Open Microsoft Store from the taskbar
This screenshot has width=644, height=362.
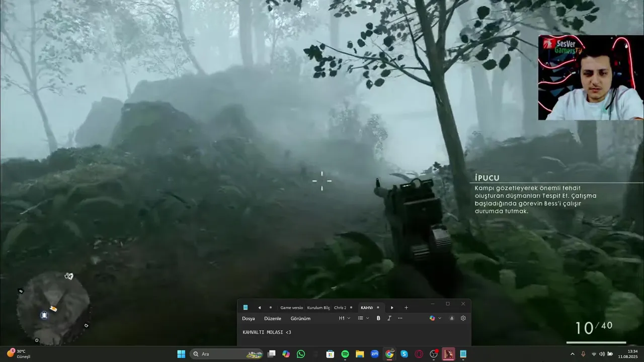click(330, 354)
